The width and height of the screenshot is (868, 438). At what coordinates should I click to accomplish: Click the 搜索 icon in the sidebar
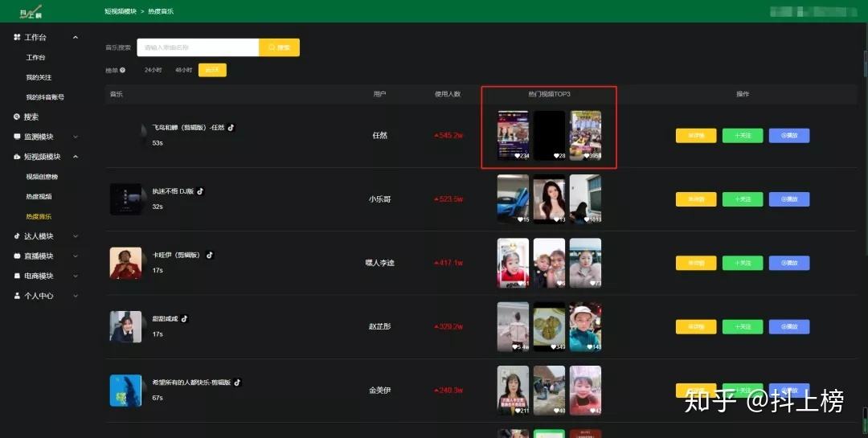tap(17, 117)
